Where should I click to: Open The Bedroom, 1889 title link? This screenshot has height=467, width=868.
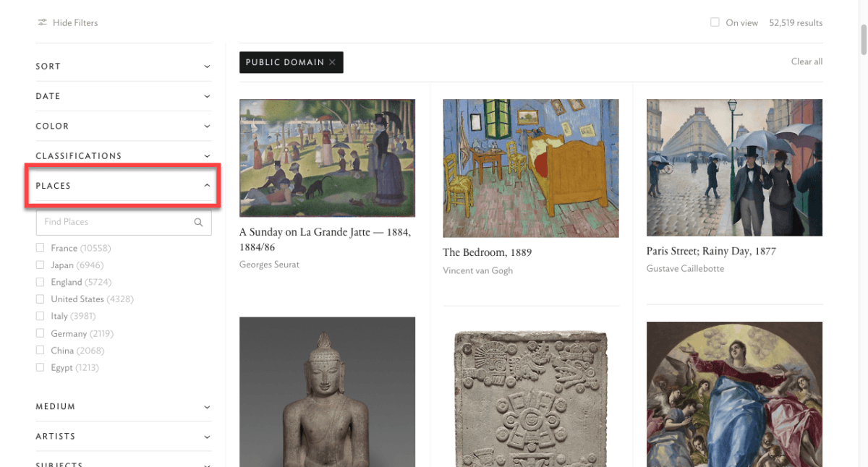(487, 252)
